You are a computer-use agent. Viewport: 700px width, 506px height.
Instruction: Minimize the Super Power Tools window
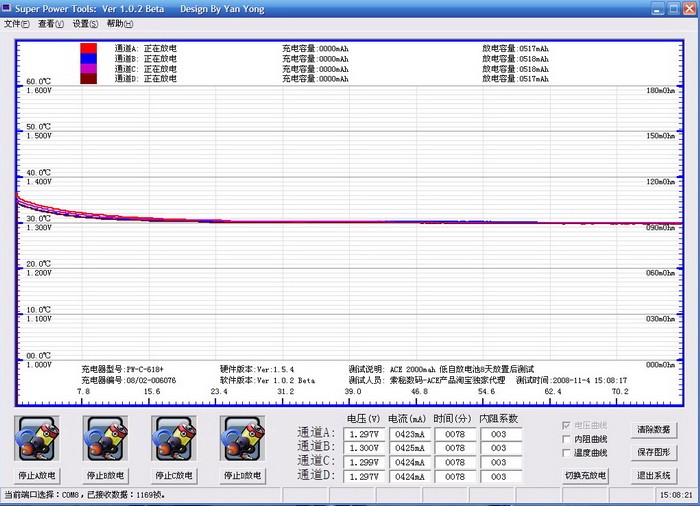(x=658, y=8)
